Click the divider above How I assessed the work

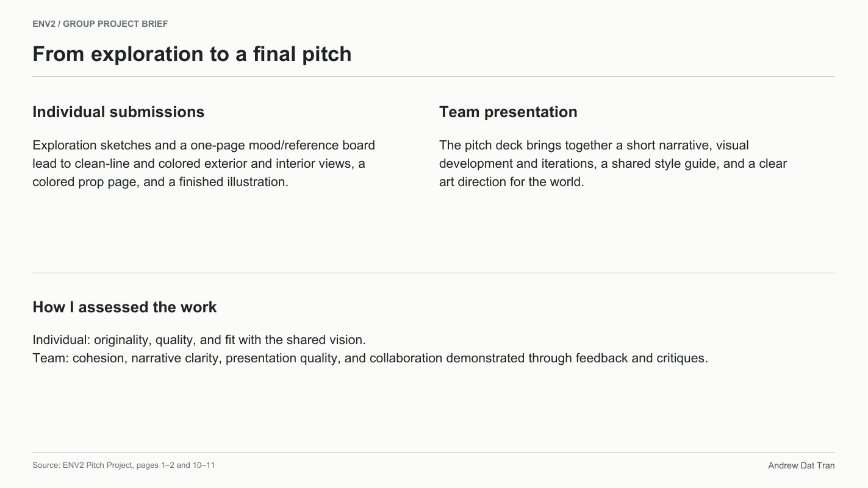pos(434,273)
